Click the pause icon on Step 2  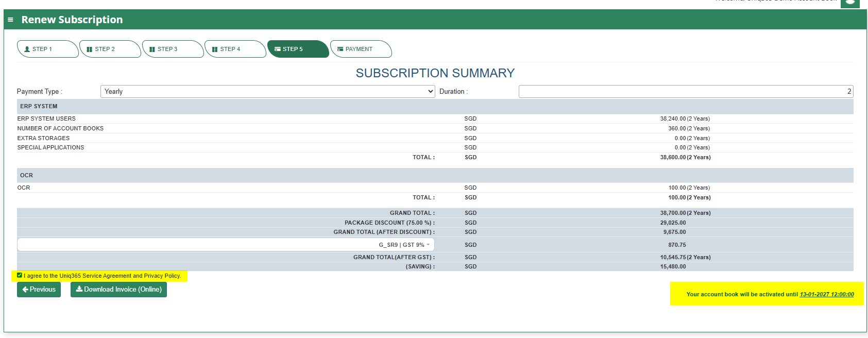pos(90,49)
